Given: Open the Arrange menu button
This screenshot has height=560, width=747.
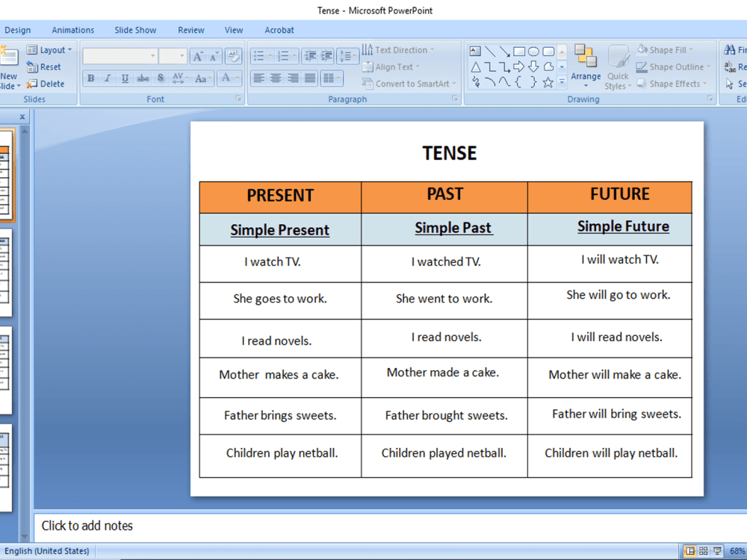Looking at the screenshot, I should pos(586,66).
